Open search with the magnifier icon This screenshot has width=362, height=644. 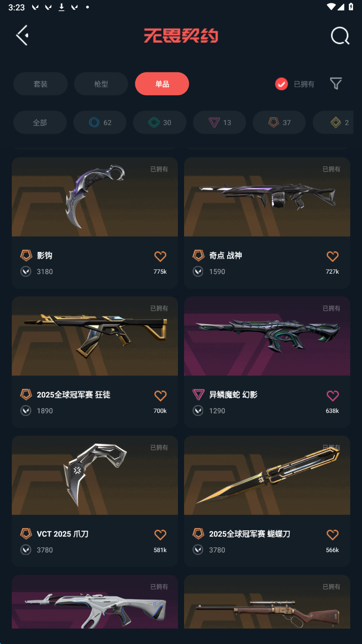point(340,36)
